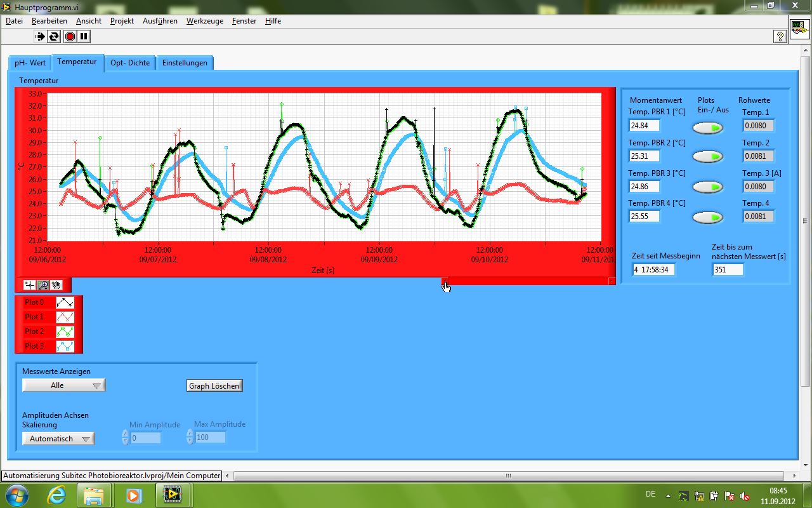The image size is (812, 508).
Task: Open the Amplituden Achsen Skalierung dropdown
Action: (58, 439)
